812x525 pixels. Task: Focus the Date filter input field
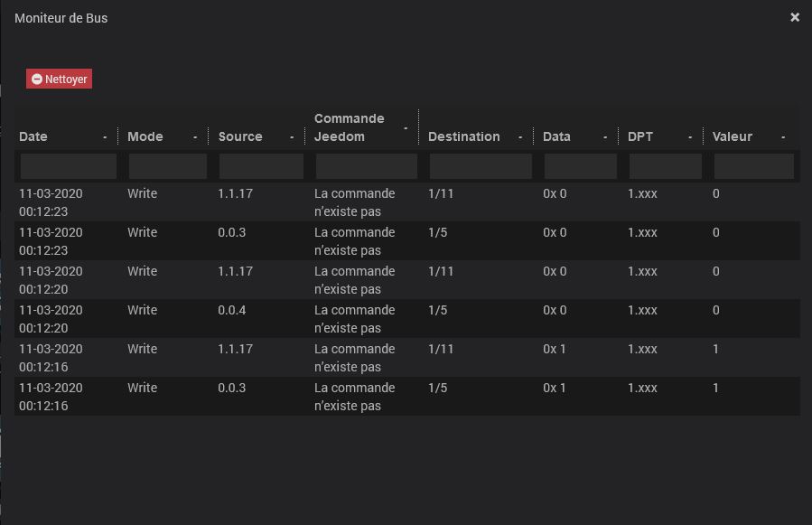click(x=69, y=166)
